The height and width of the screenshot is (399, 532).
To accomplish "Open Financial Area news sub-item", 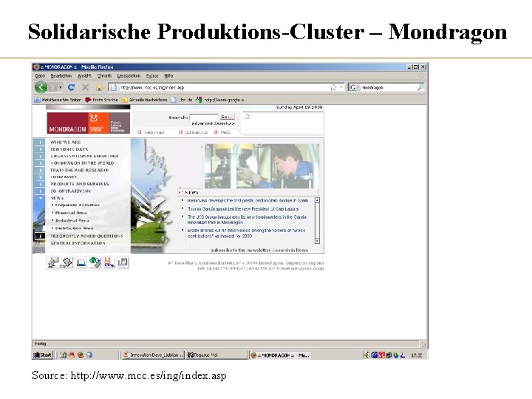I will (x=70, y=213).
